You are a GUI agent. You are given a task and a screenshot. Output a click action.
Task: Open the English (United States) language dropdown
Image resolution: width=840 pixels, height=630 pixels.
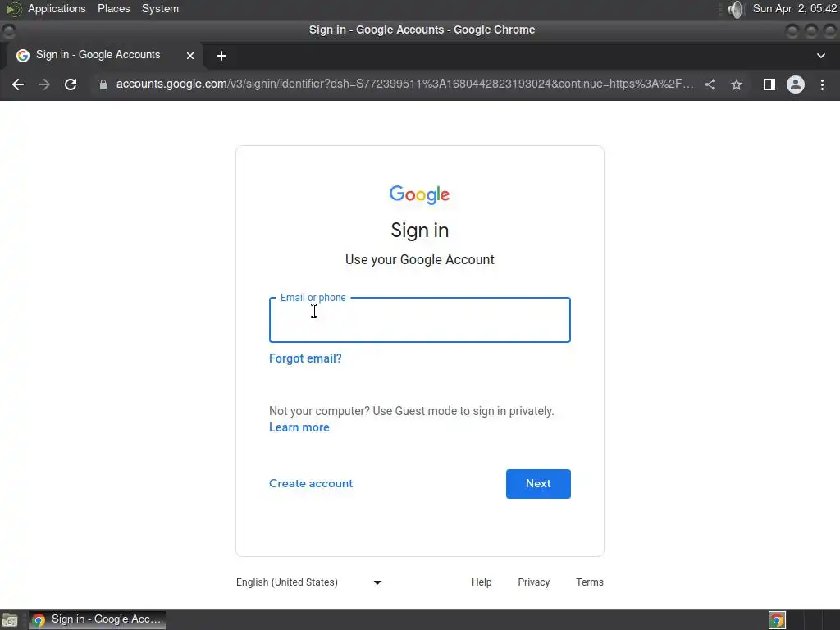coord(308,582)
